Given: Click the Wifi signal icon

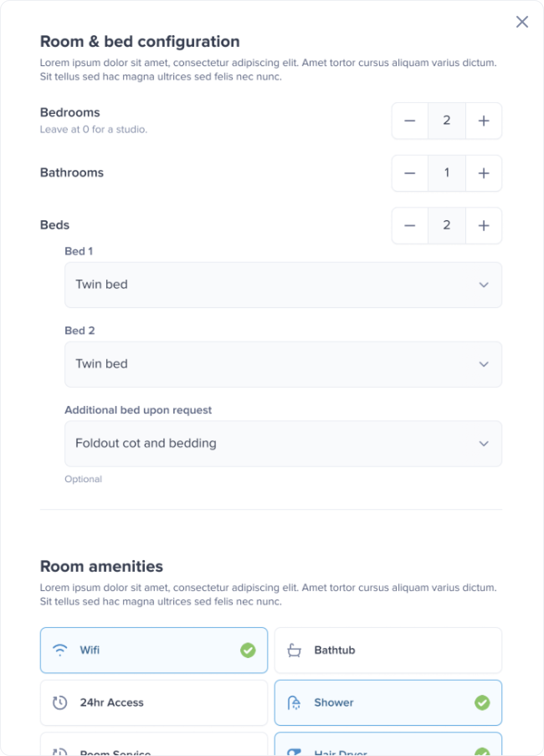Looking at the screenshot, I should point(60,650).
